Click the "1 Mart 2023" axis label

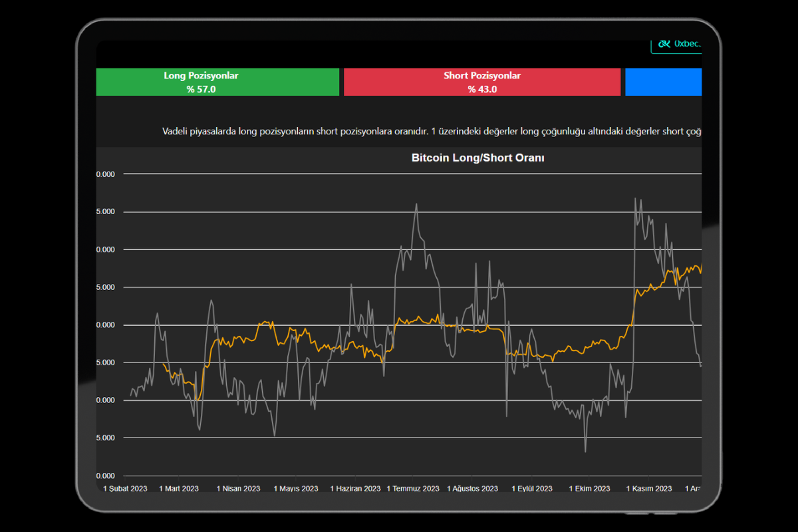(x=179, y=488)
